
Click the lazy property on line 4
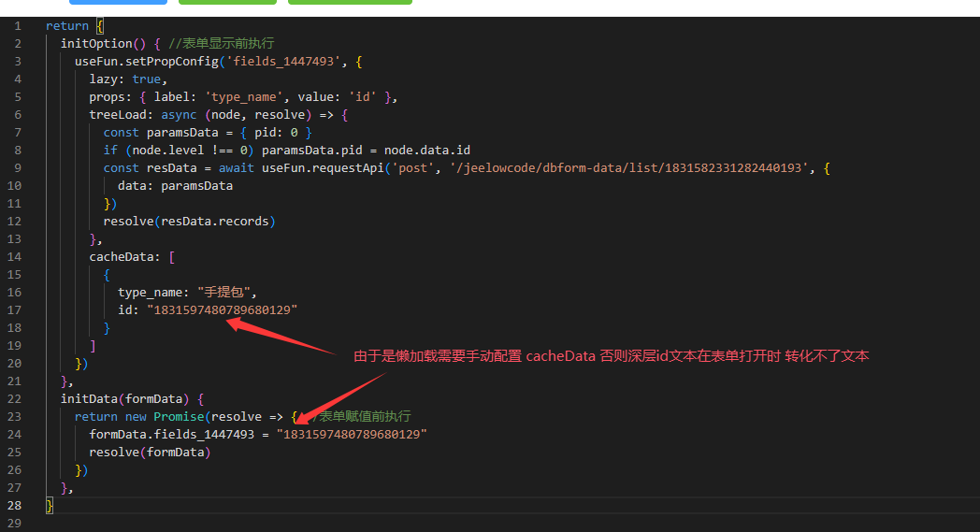click(x=107, y=79)
